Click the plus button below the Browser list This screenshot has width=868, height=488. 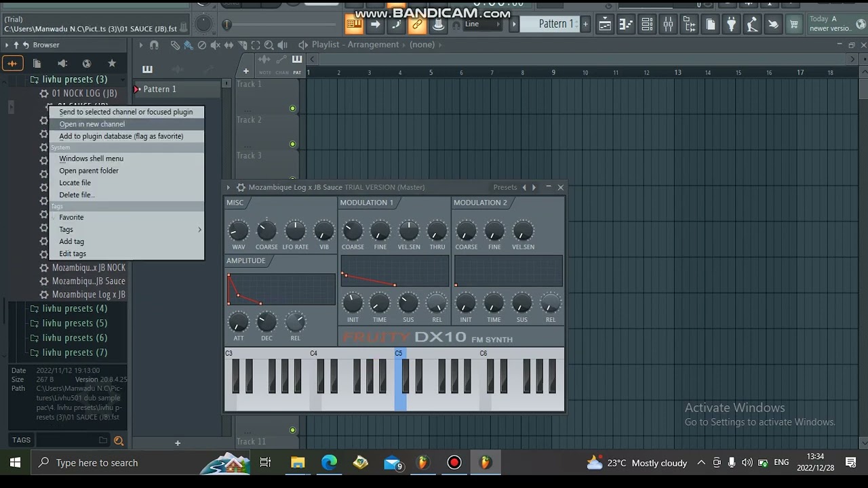pos(178,443)
